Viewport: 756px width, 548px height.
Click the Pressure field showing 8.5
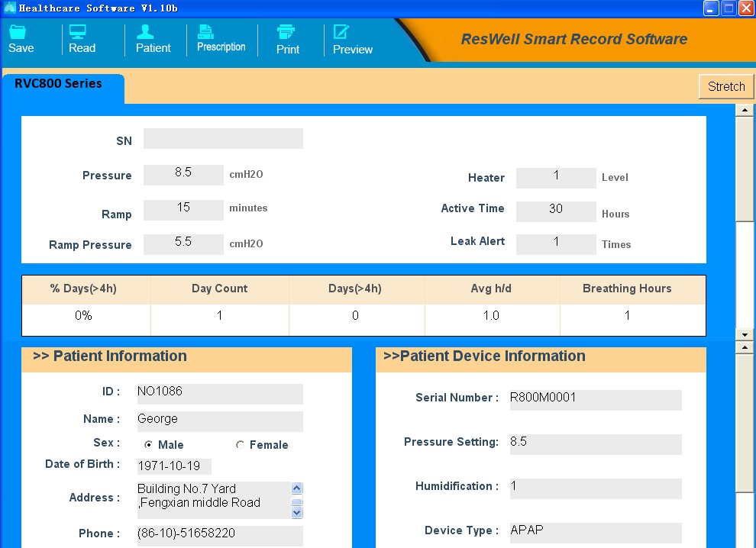(183, 175)
